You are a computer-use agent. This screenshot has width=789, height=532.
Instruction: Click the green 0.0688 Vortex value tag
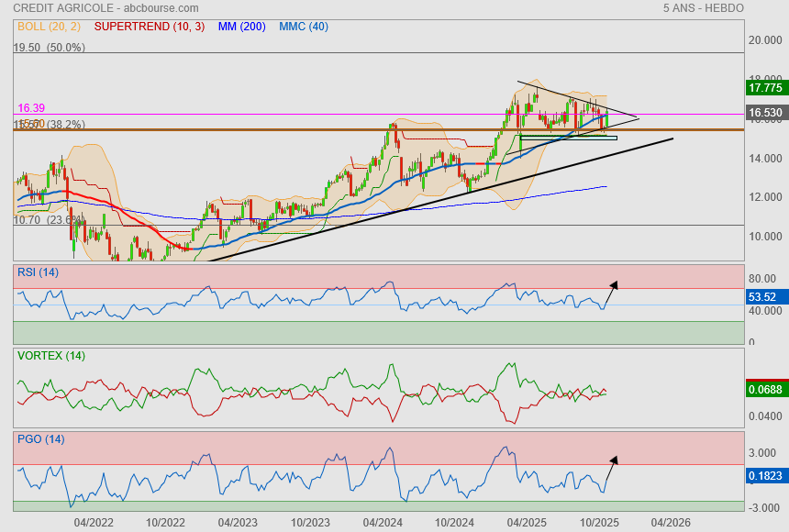(764, 390)
